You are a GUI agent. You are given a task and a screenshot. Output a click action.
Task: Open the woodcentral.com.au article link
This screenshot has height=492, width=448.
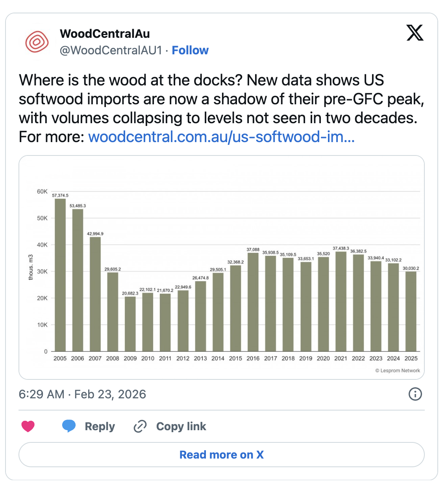click(x=221, y=137)
